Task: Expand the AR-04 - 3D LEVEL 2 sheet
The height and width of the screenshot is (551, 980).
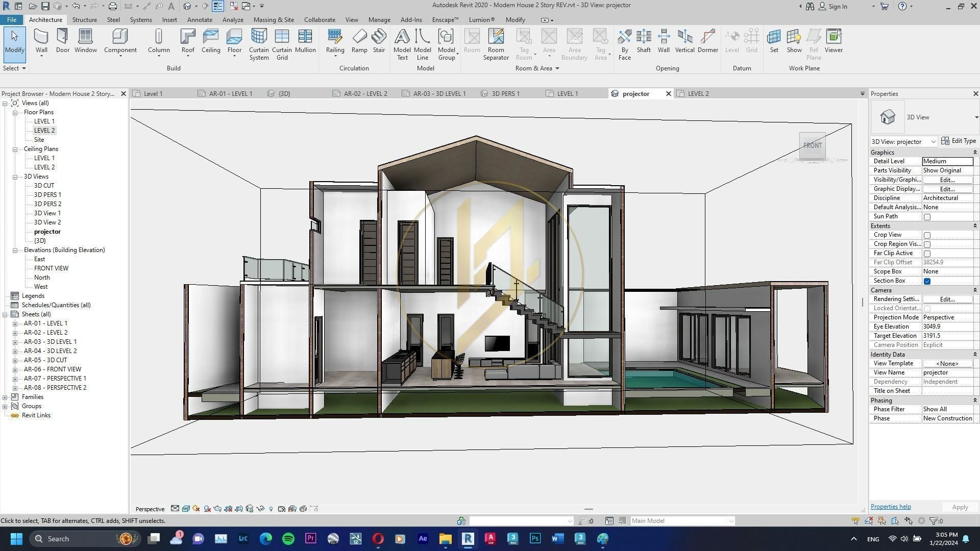Action: click(x=15, y=351)
